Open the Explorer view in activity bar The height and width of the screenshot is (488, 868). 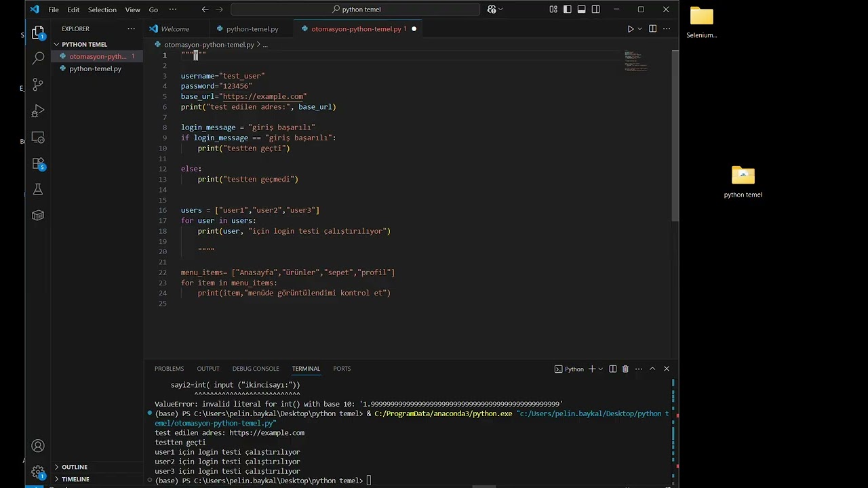click(38, 32)
